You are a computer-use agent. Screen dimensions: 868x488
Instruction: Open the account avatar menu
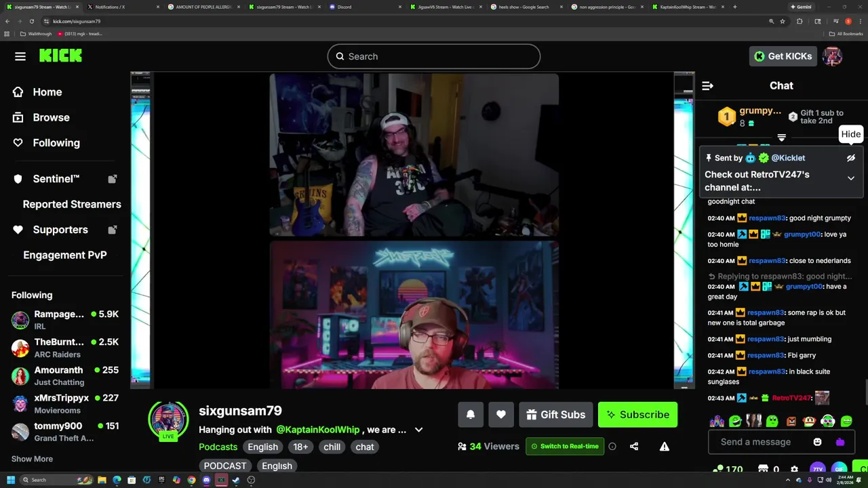832,56
